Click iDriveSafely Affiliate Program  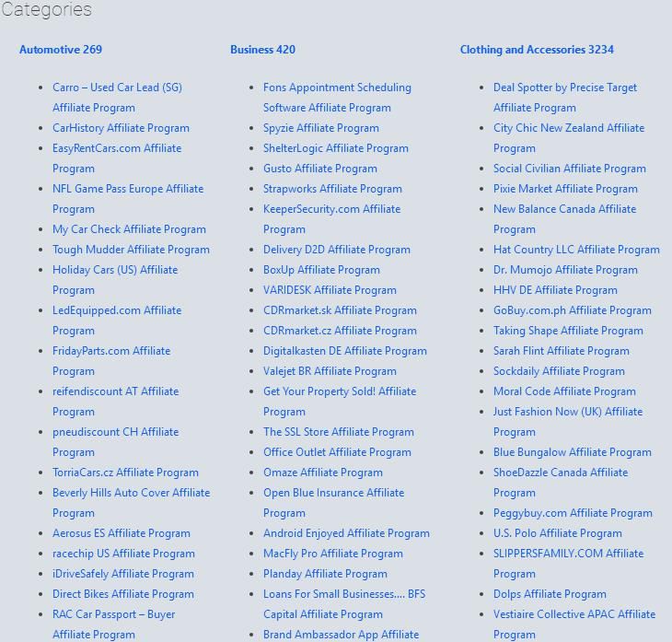(x=123, y=574)
